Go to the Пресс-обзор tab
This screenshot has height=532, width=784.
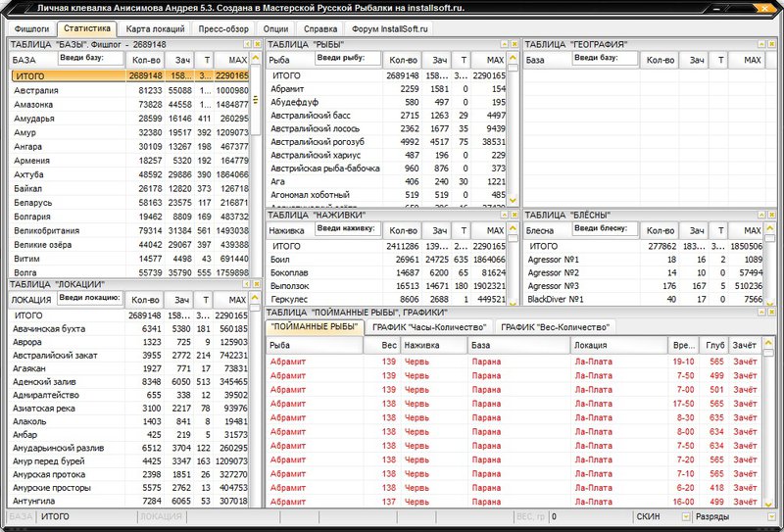[x=223, y=29]
